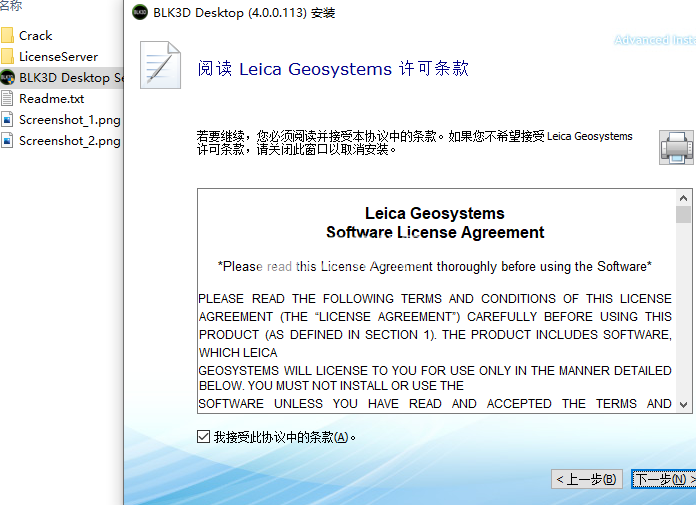Click the license document icon with pen

click(160, 65)
